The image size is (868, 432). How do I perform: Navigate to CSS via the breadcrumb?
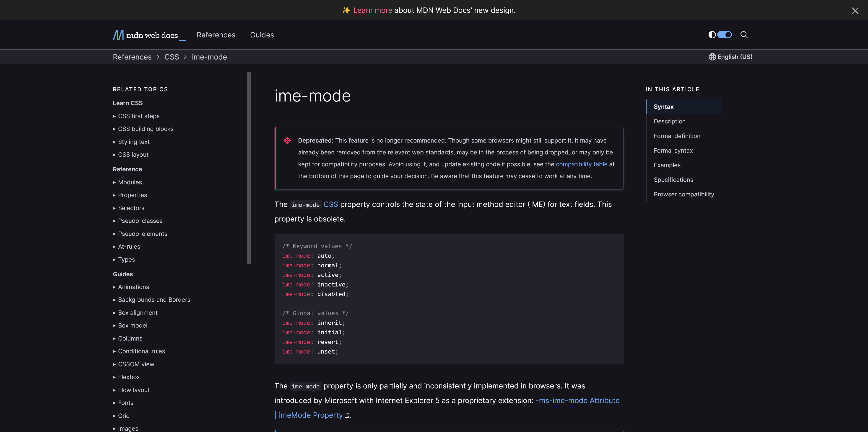(x=172, y=57)
